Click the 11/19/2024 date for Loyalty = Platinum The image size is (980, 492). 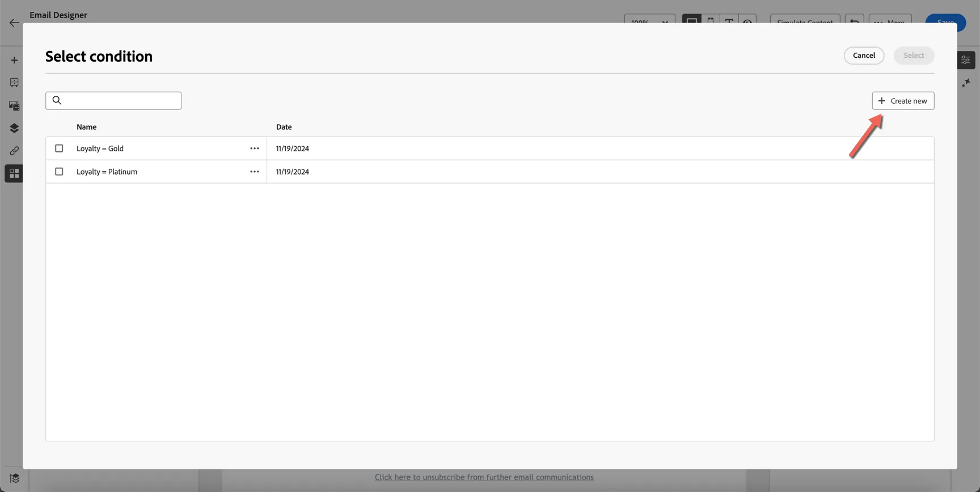click(x=293, y=172)
